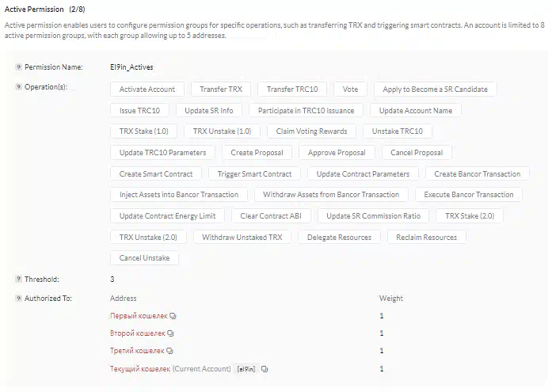Screen dimensions: 552x392
Task: Select the Create Smart Contract operation
Action: coord(156,174)
